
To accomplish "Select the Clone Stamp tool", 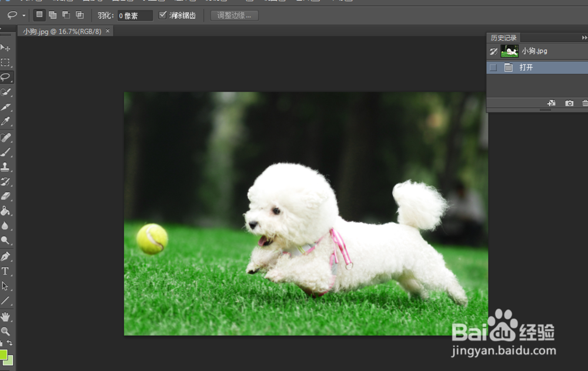I will click(6, 167).
